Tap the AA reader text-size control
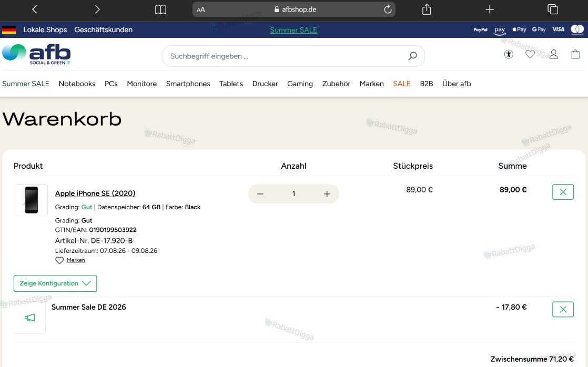 coord(201,10)
